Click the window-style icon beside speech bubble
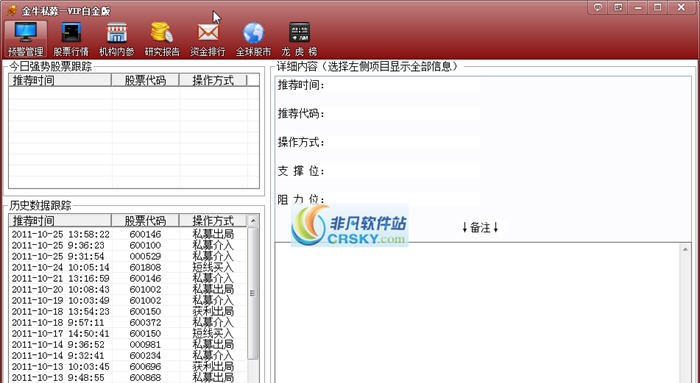Screen dimensions: 700x383 click(x=618, y=7)
